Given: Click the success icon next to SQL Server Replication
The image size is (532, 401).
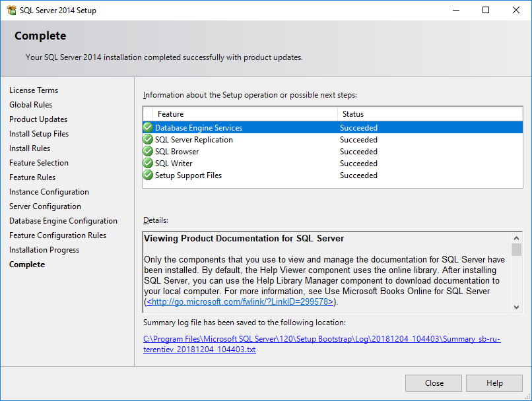Looking at the screenshot, I should coord(148,139).
